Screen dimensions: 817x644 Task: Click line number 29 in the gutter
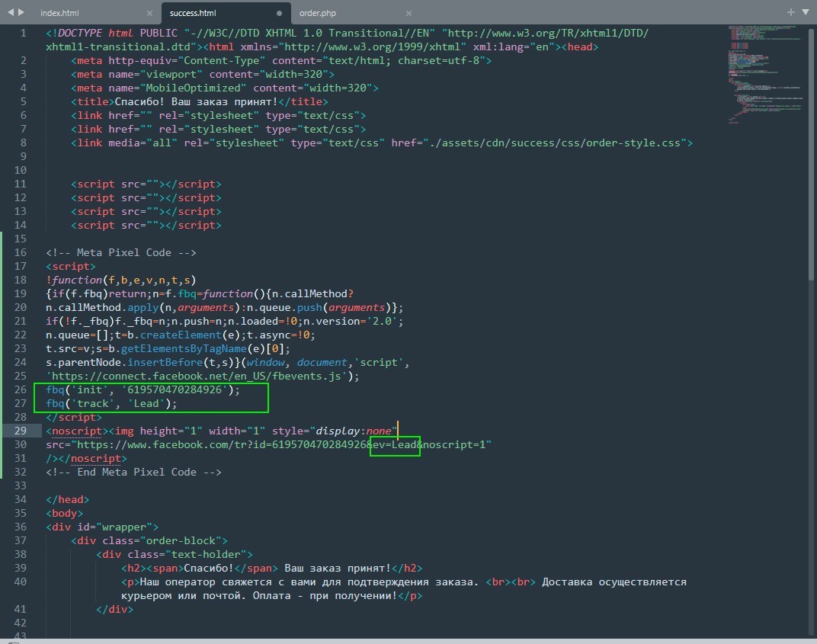point(21,431)
